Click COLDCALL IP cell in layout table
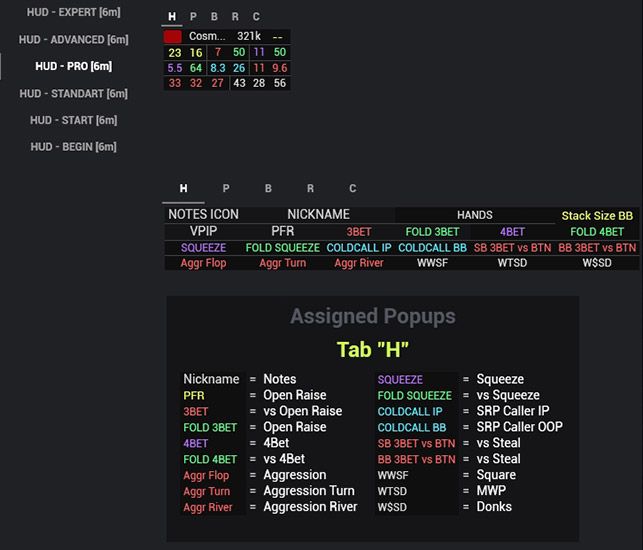Image resolution: width=643 pixels, height=550 pixels. (359, 248)
